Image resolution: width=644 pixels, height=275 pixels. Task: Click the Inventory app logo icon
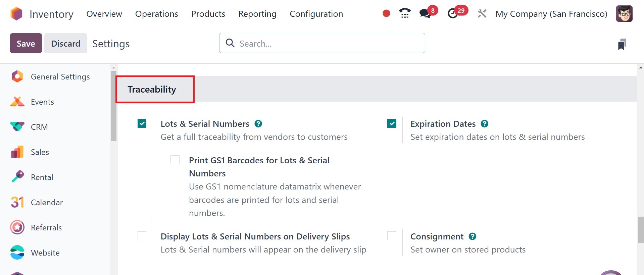[16, 14]
